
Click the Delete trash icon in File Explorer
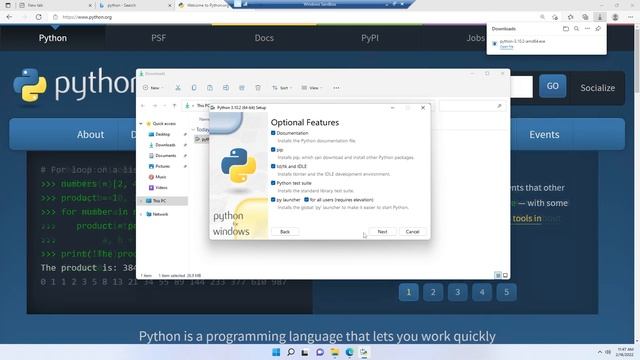tap(258, 88)
